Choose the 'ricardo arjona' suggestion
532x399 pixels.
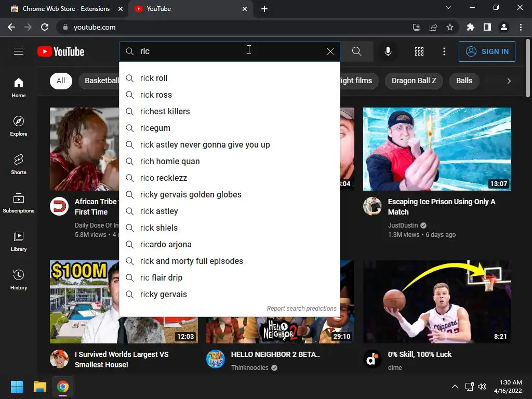pos(229,245)
